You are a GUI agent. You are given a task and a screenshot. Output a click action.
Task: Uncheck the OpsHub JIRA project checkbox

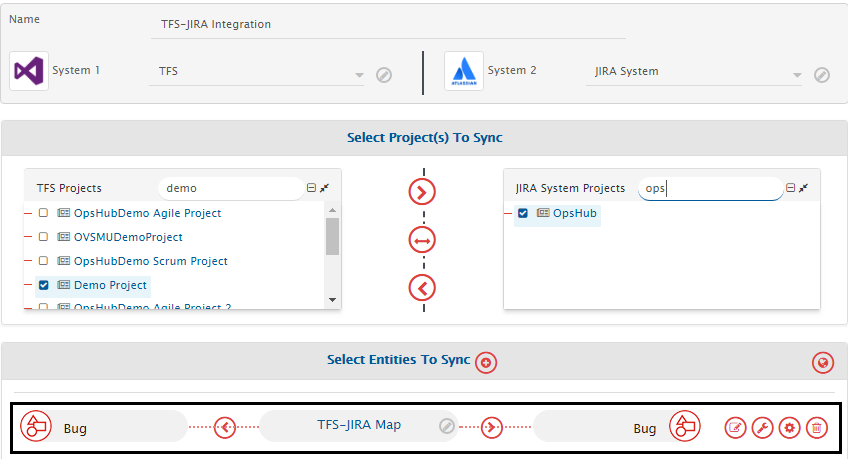[523, 213]
